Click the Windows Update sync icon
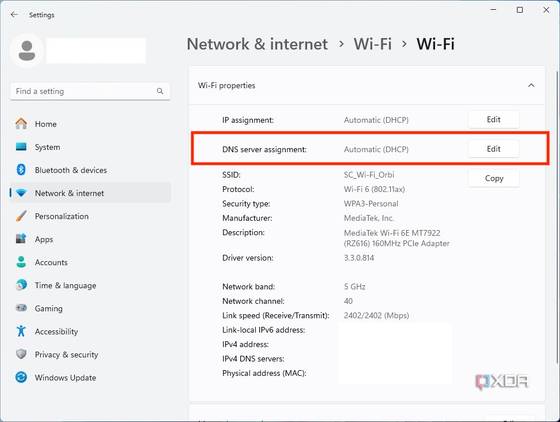The width and height of the screenshot is (560, 422). click(x=21, y=377)
